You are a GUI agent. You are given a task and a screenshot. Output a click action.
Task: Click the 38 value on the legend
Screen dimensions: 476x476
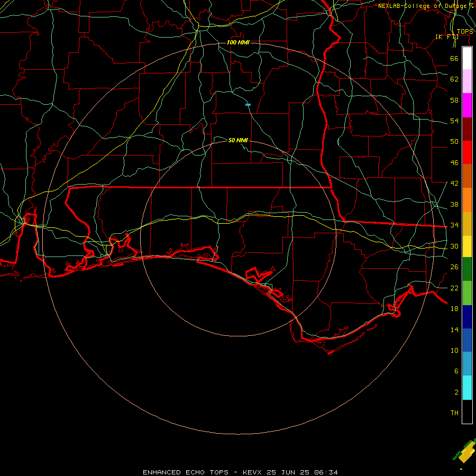click(454, 204)
